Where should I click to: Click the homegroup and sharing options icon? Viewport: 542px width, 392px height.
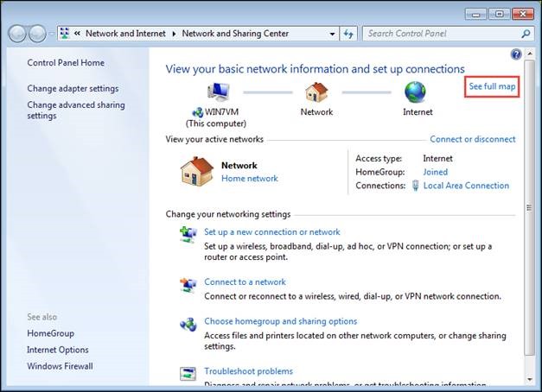pyautogui.click(x=188, y=325)
